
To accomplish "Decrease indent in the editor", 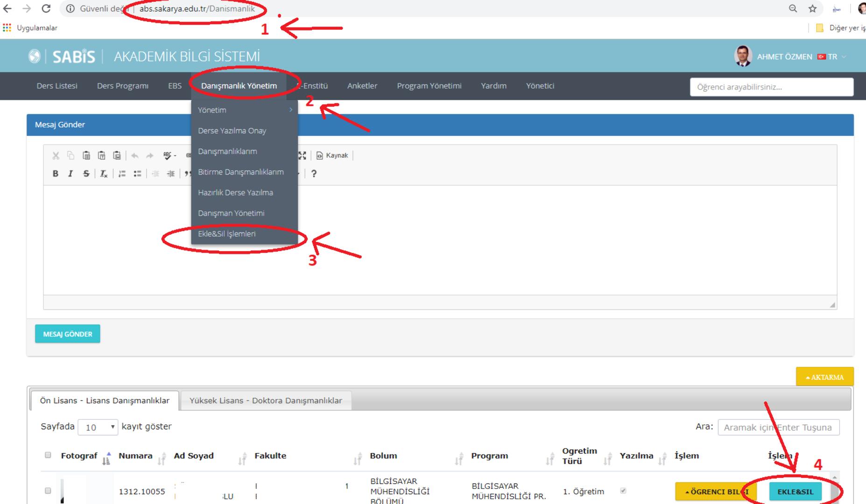I will click(x=155, y=174).
